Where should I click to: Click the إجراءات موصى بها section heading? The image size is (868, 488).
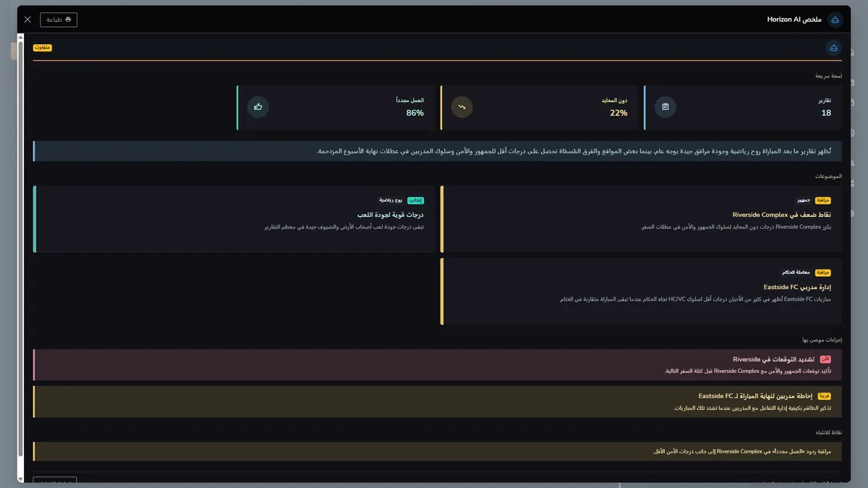(822, 340)
